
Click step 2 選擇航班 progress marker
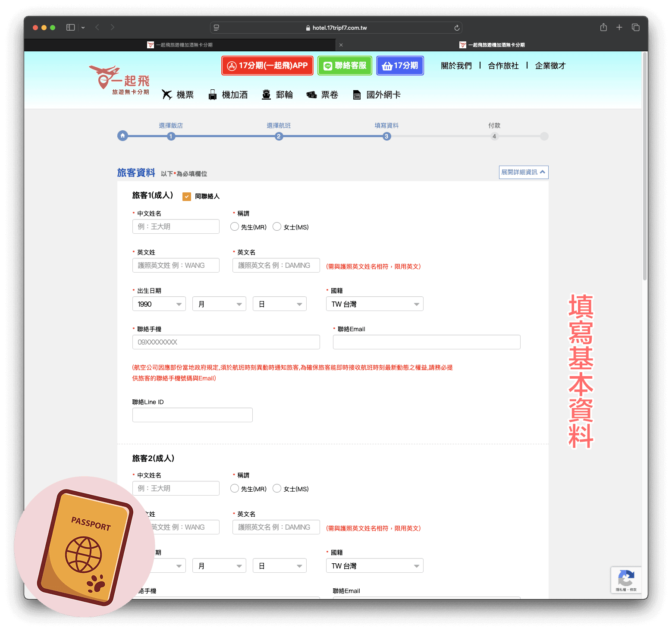(279, 136)
